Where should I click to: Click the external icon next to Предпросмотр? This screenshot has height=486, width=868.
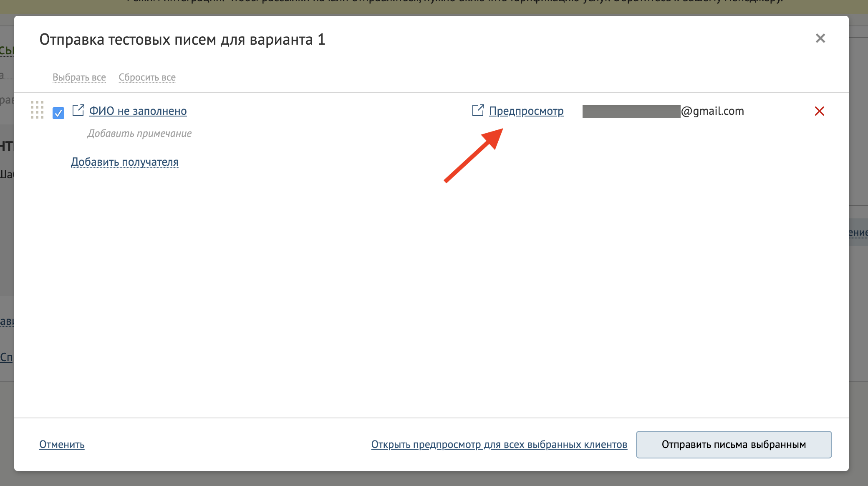tap(478, 110)
